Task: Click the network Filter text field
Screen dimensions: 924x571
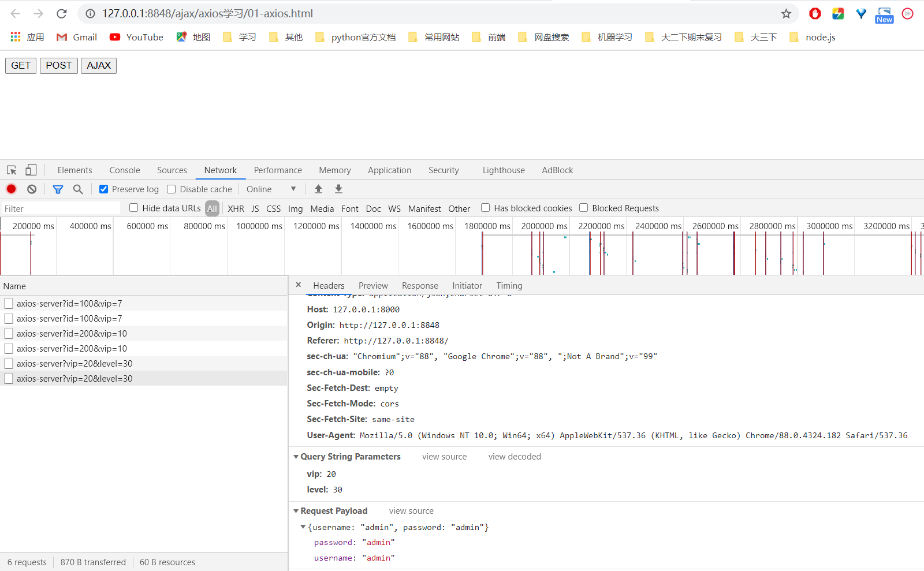Action: pos(61,208)
